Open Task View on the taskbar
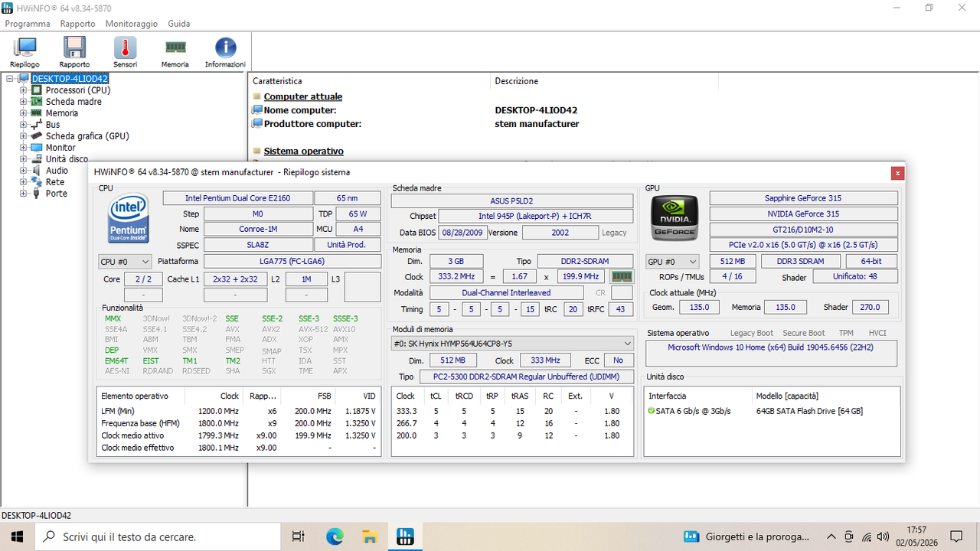Image resolution: width=980 pixels, height=551 pixels. (x=299, y=536)
